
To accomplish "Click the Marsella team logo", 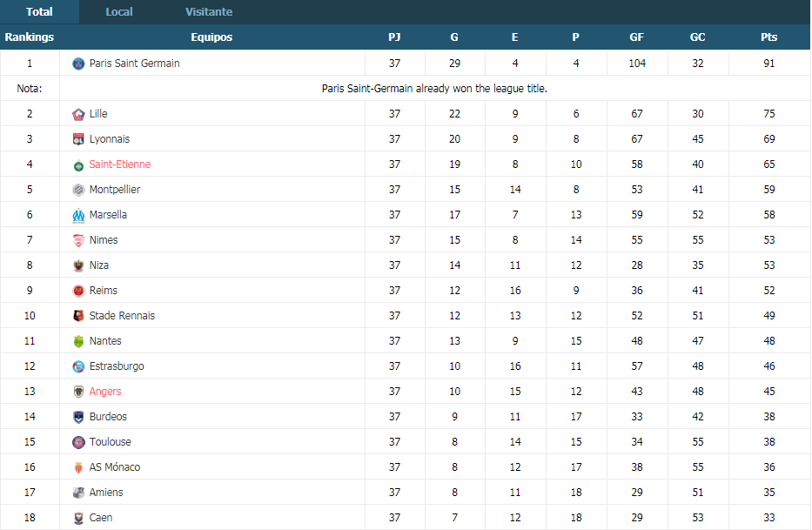I will pyautogui.click(x=78, y=216).
